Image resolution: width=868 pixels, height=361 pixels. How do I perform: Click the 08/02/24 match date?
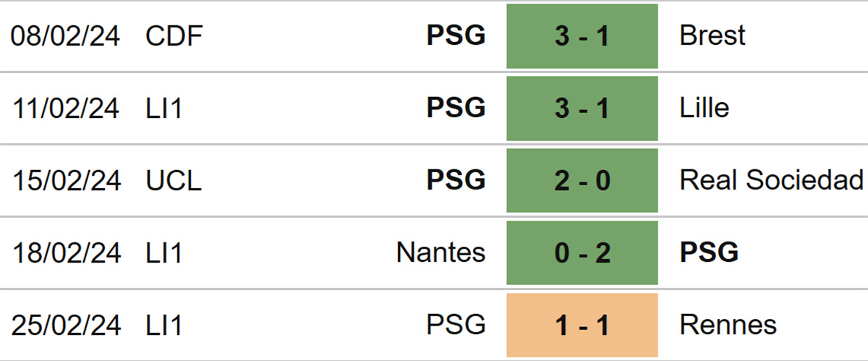(x=66, y=35)
